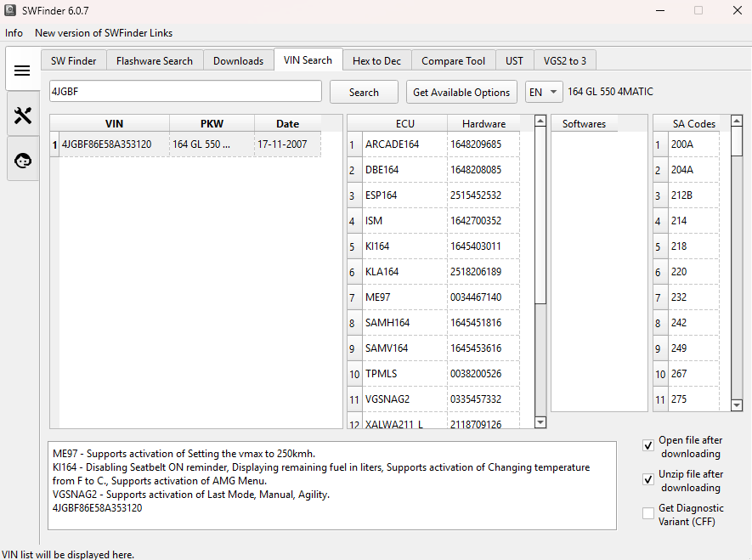Click the Softwares column header
Viewport: 752px width, 560px height.
coord(584,124)
